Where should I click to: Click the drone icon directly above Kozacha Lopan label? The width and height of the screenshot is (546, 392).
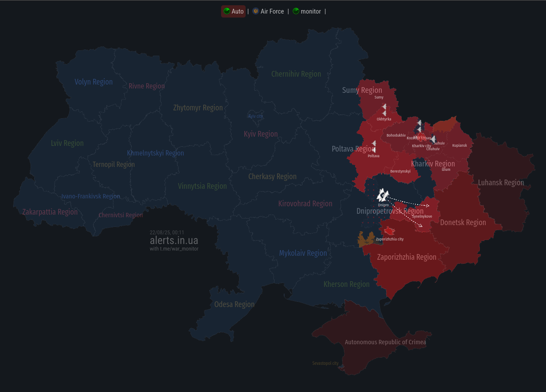[419, 130]
